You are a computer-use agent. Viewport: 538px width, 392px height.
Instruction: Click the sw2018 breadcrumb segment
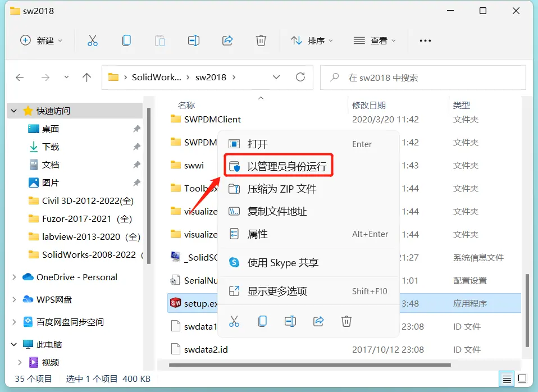[x=211, y=78]
